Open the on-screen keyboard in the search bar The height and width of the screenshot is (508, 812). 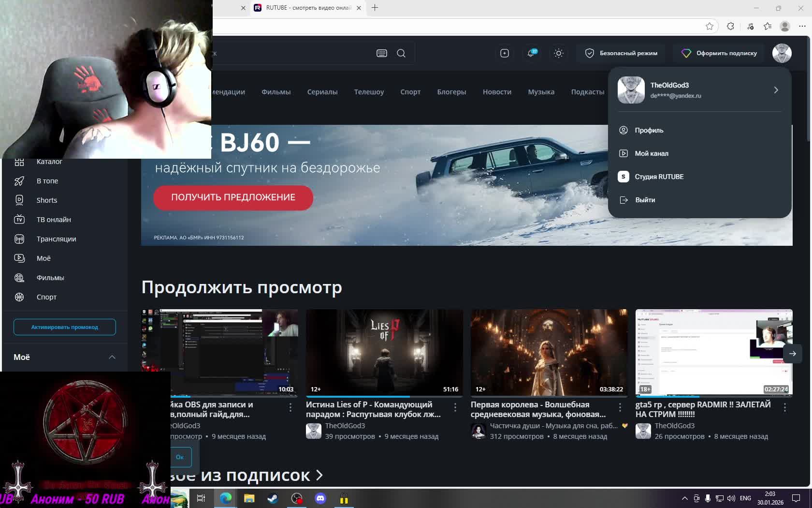pyautogui.click(x=382, y=53)
